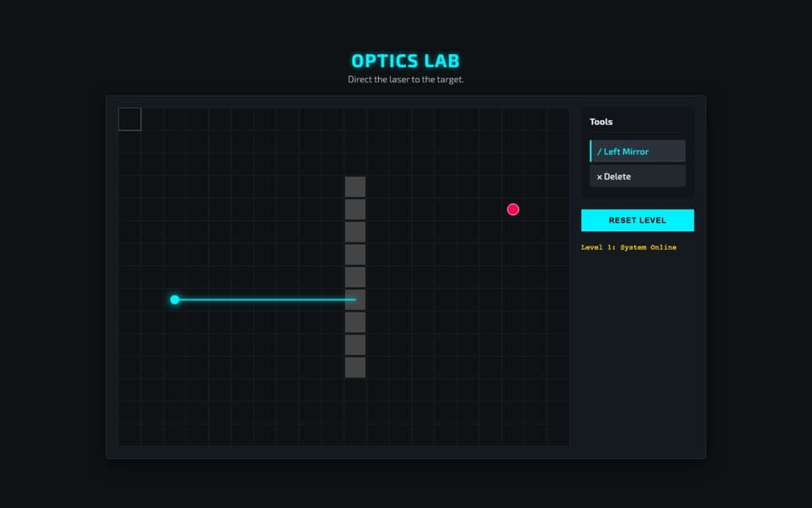Image resolution: width=812 pixels, height=508 pixels.
Task: Click the cyan laser emitter dot
Action: click(175, 300)
